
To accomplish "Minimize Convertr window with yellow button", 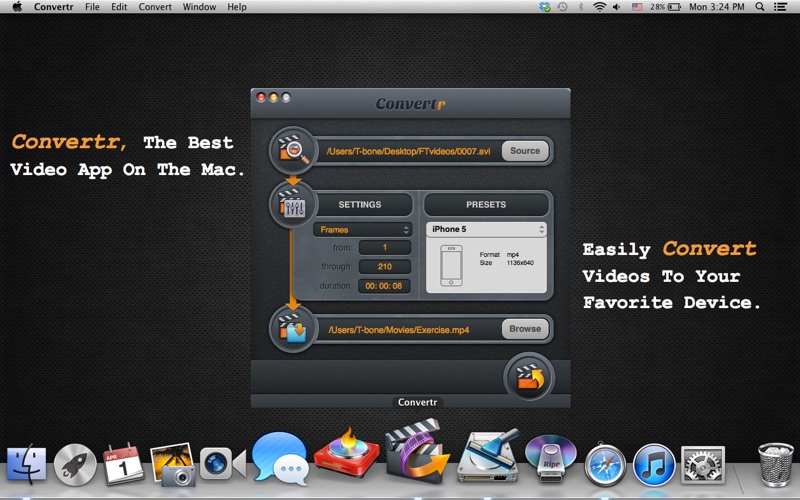I will click(x=273, y=97).
